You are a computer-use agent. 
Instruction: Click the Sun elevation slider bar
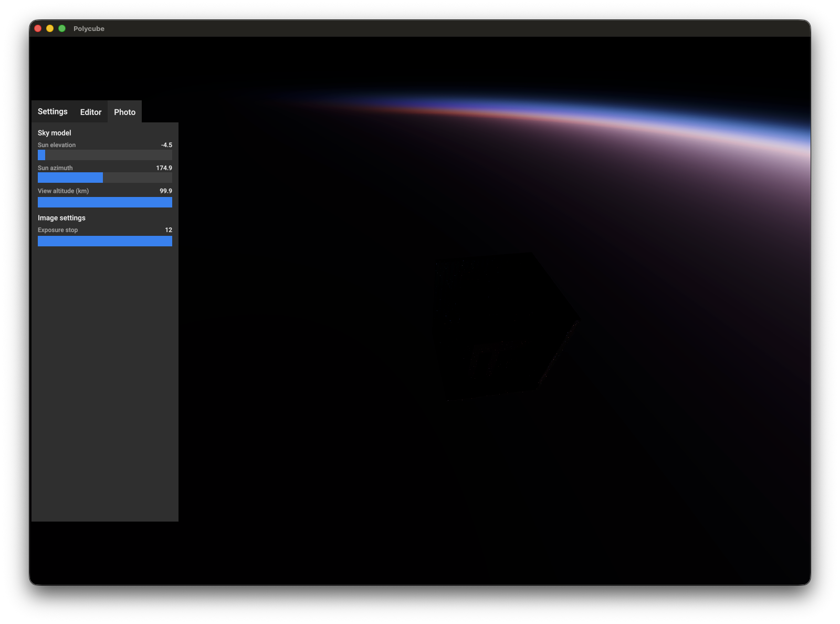105,155
